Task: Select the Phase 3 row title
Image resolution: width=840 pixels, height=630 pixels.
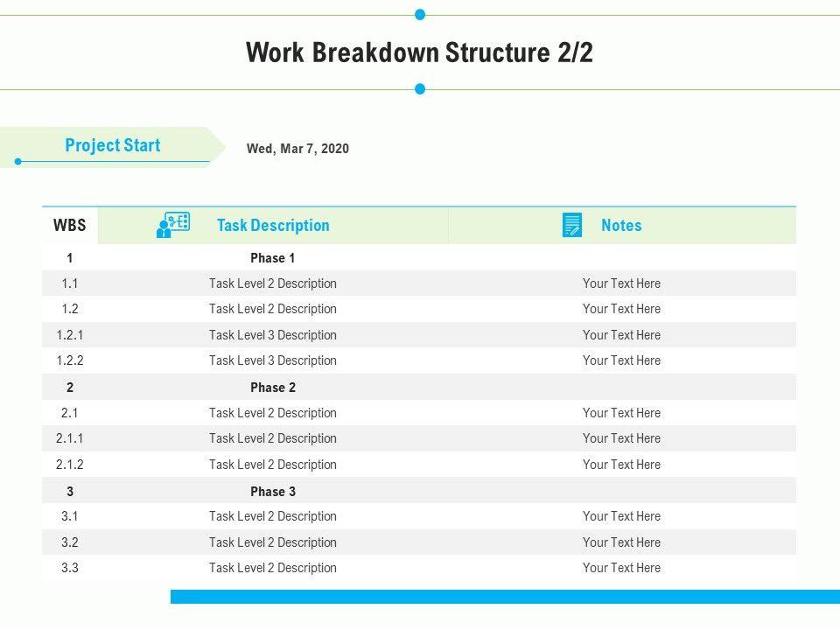Action: 273,492
